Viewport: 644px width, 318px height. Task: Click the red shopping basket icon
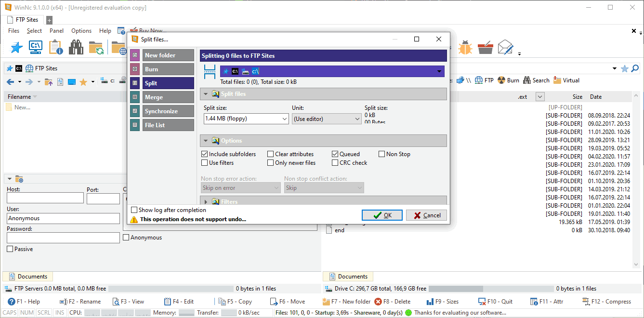[x=485, y=47]
